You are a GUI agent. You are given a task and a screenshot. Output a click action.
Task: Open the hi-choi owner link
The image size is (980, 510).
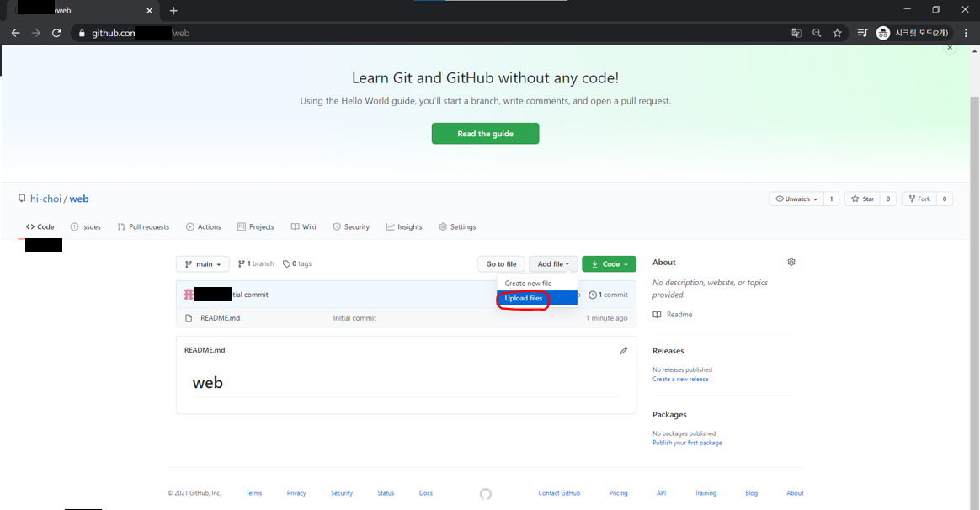[45, 199]
